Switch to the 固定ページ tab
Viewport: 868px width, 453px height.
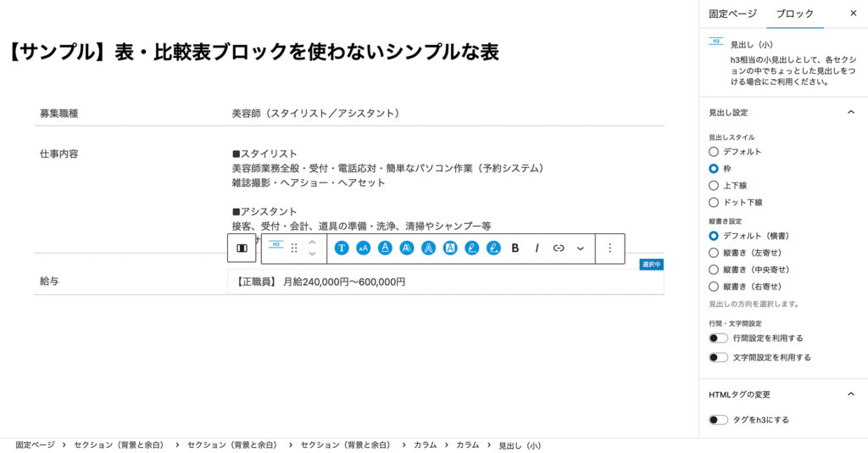[x=732, y=14]
